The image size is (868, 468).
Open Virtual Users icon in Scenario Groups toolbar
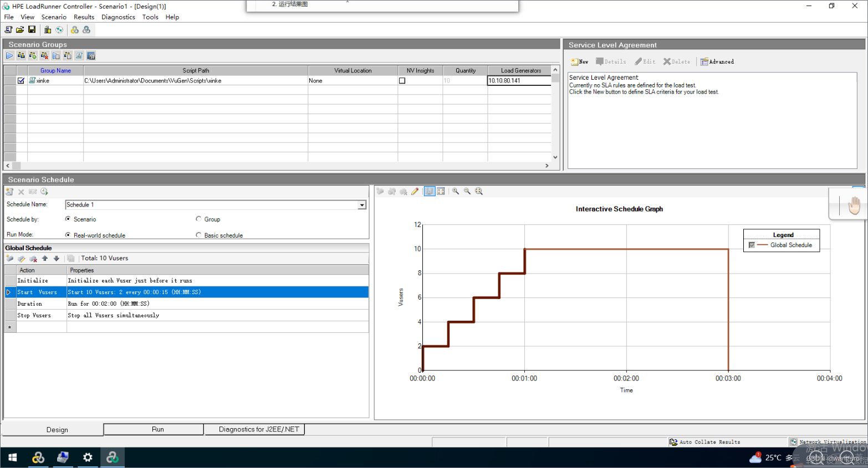(21, 55)
